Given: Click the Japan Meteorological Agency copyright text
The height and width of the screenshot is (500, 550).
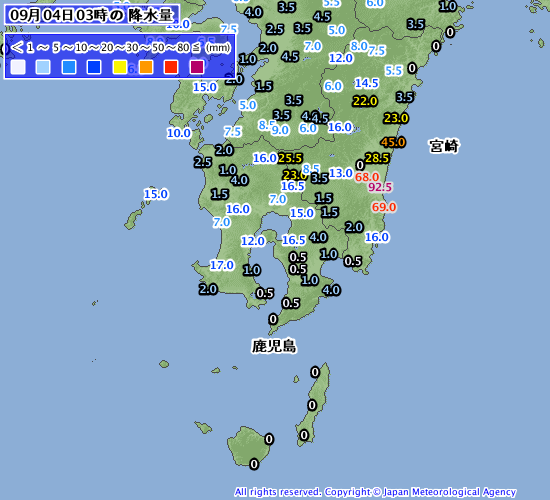Looking at the screenshot, I should [375, 492].
